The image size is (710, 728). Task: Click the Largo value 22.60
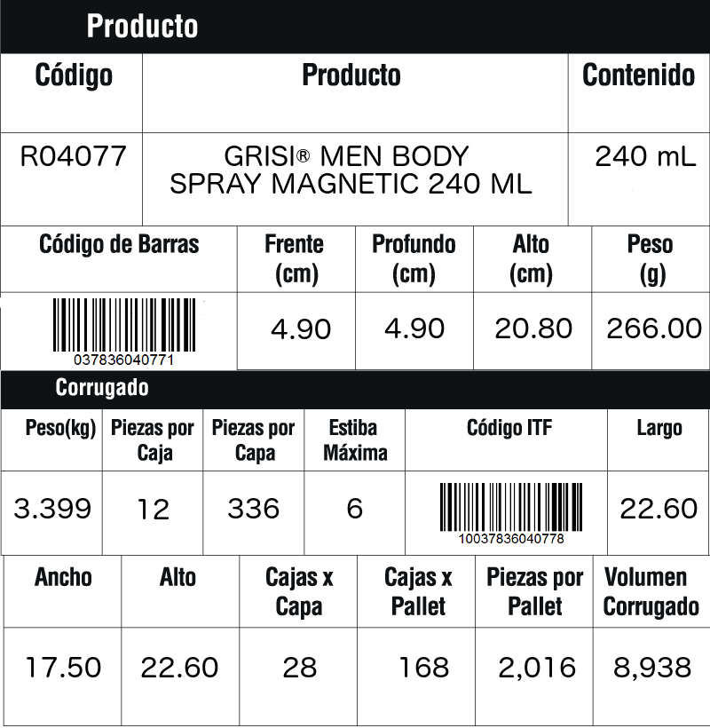click(659, 509)
